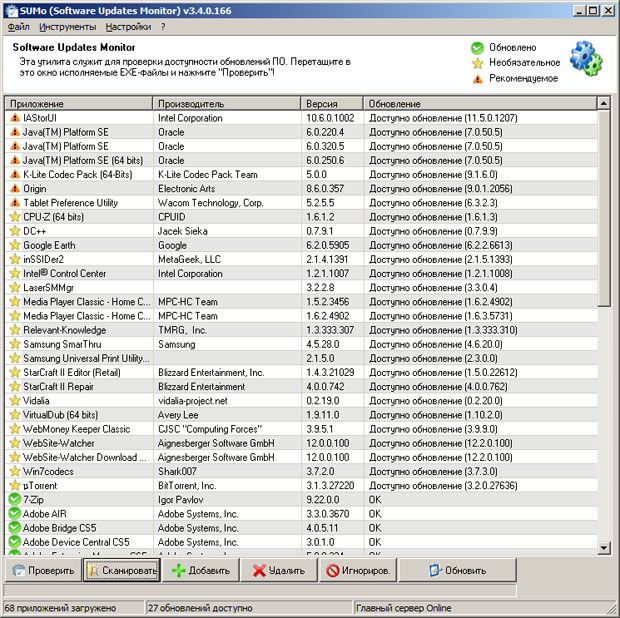Click the star icon next to LaserSMMgr
The image size is (620, 618).
tap(15, 287)
